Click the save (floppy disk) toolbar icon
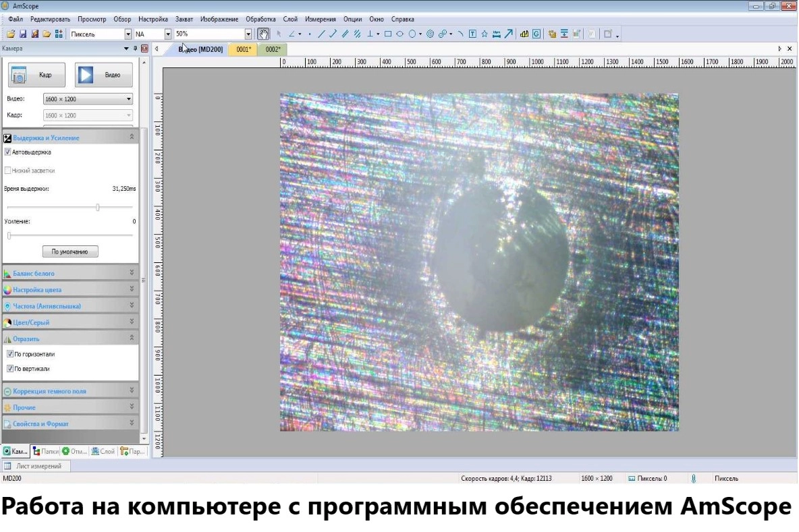Screen dimensions: 799x532 (x=22, y=34)
